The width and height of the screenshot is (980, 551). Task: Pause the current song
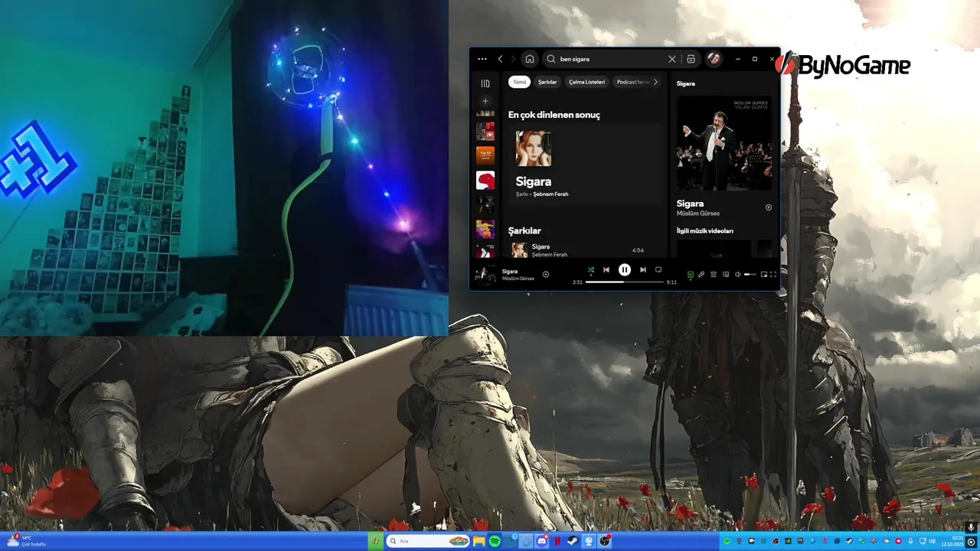click(x=625, y=269)
